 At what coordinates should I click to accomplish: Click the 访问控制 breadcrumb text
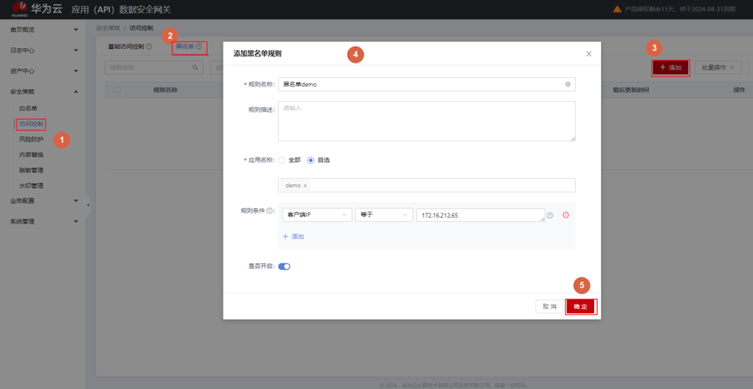(141, 28)
